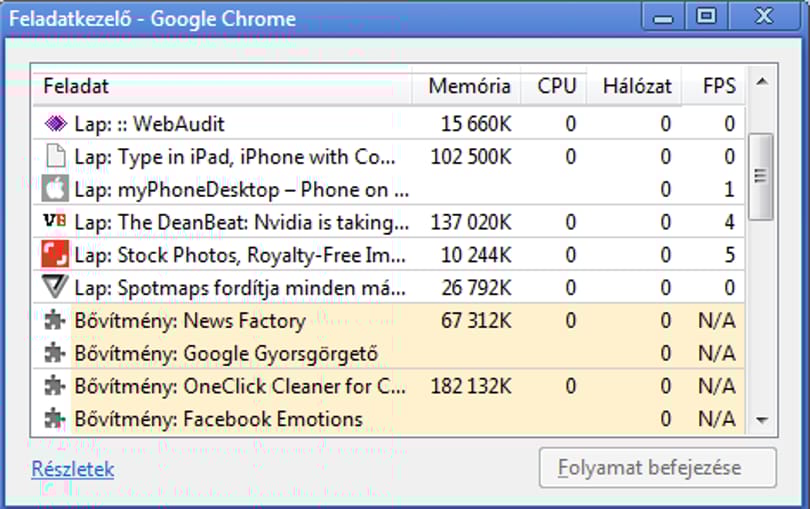Click the 102 500K memory value
810x509 pixels.
coord(471,157)
